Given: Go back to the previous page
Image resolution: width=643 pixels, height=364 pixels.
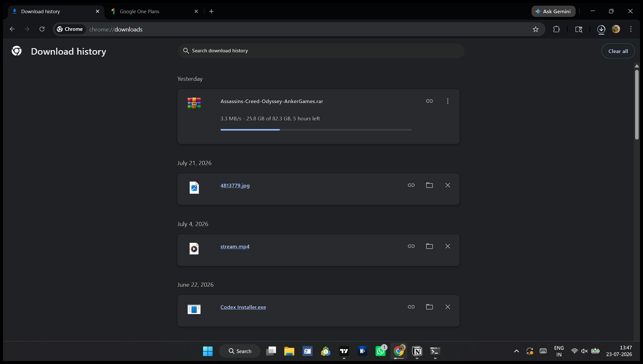Looking at the screenshot, I should [12, 29].
